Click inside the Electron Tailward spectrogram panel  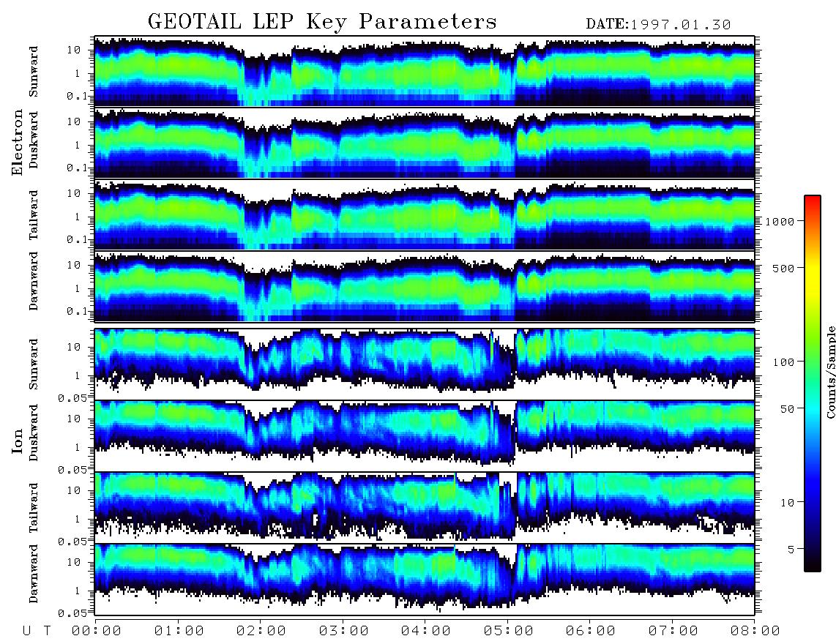[425, 215]
